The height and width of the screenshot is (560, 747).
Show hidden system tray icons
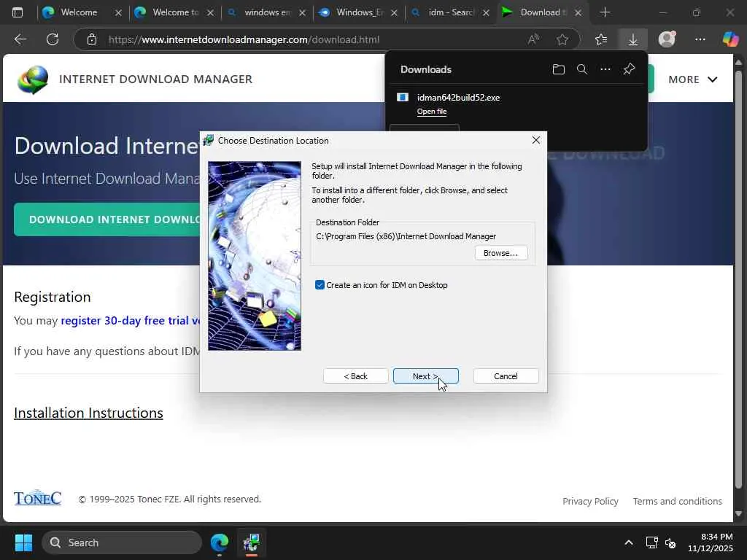tap(628, 542)
